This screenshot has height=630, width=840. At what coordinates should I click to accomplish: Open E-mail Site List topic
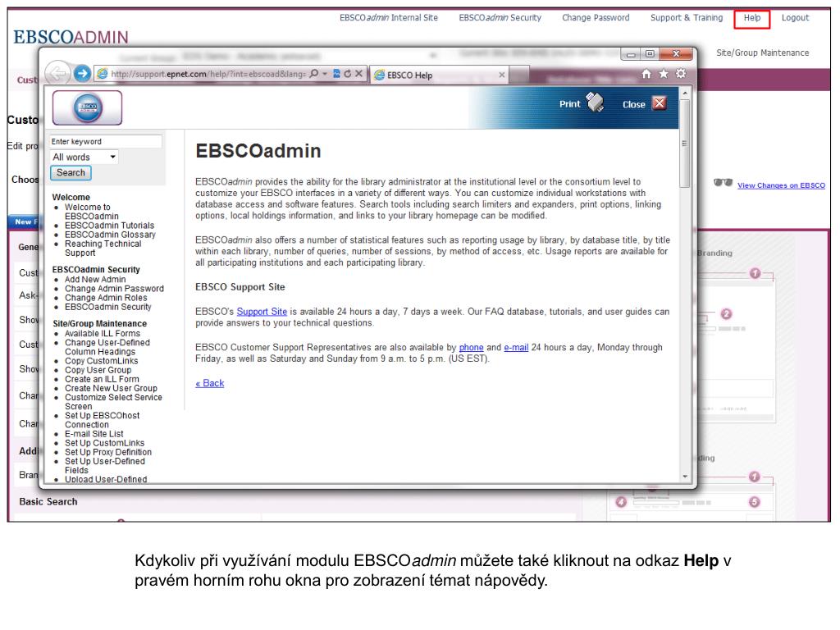(x=94, y=433)
